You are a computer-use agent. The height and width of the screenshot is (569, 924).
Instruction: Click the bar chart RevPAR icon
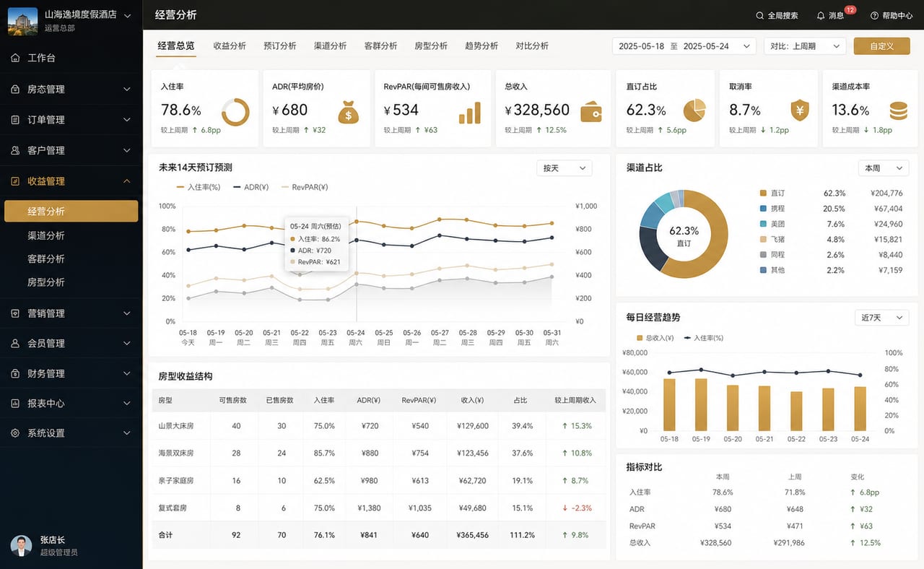[469, 112]
